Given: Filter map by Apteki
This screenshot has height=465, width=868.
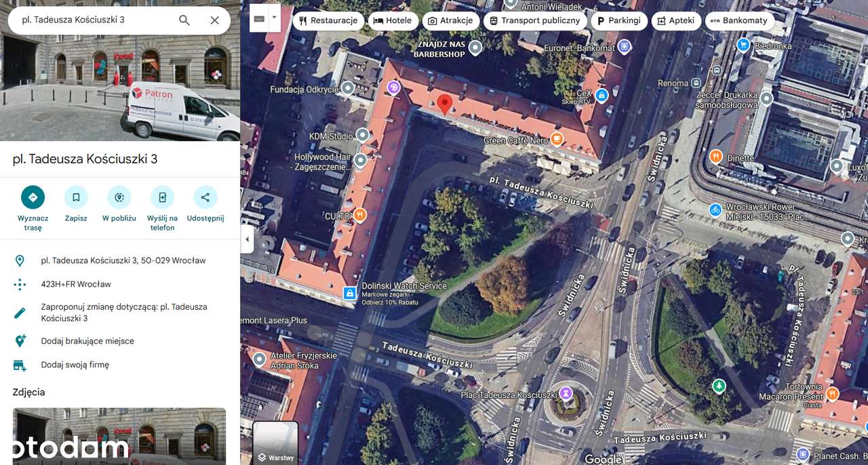Looking at the screenshot, I should click(x=677, y=20).
